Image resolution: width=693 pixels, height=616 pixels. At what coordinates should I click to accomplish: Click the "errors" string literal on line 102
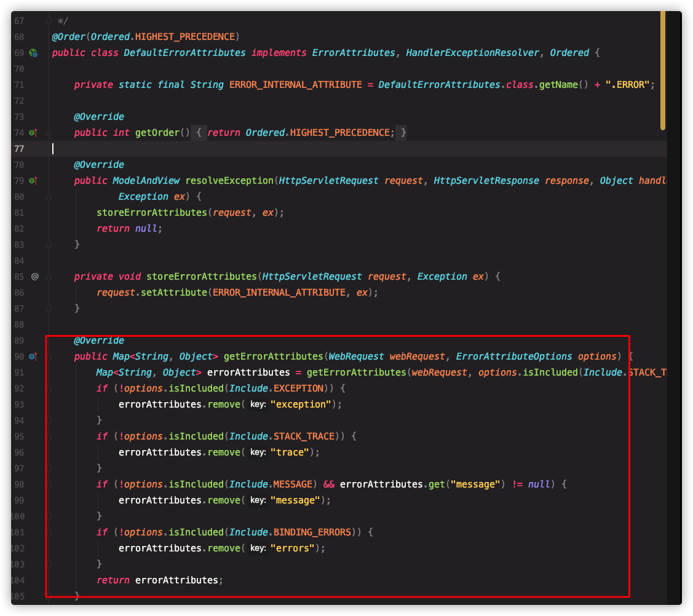point(293,548)
